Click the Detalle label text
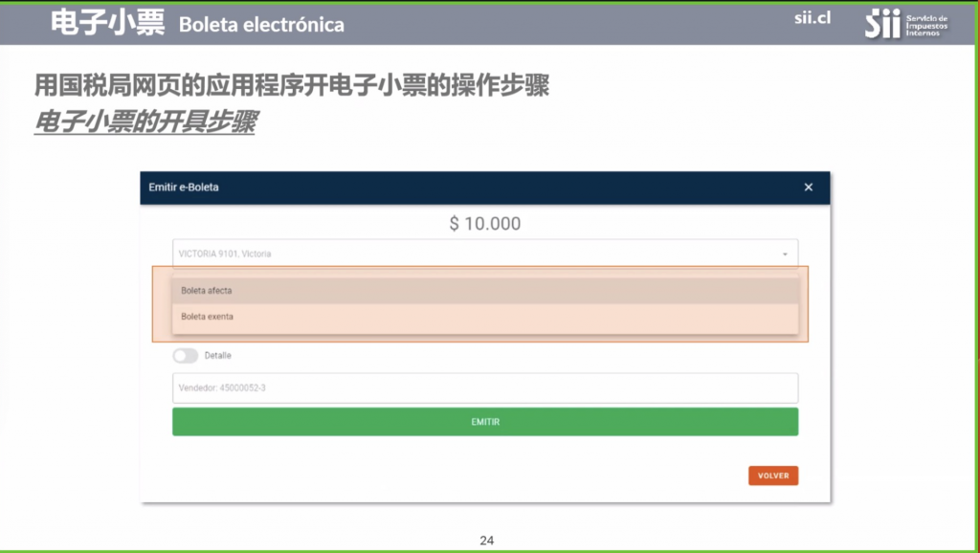 217,356
